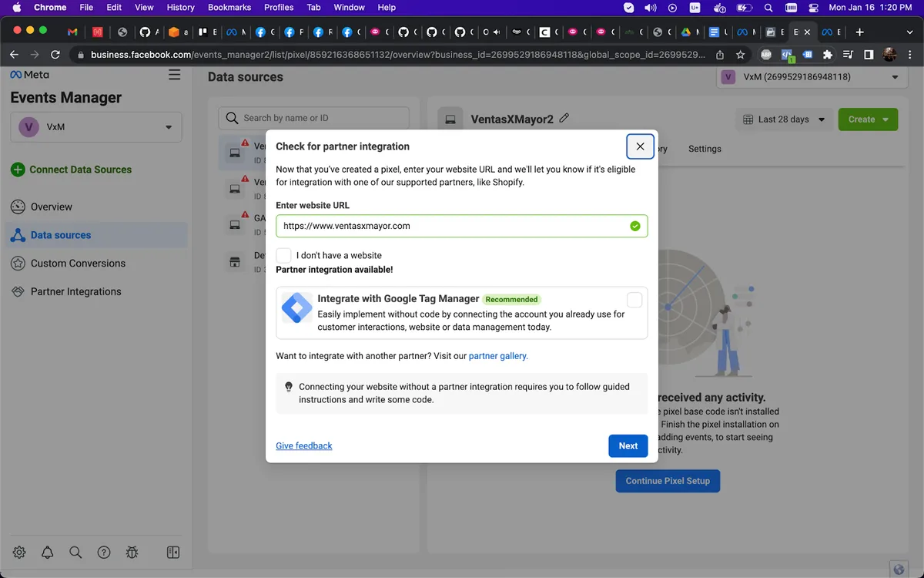The width and height of the screenshot is (924, 578).
Task: Toggle the sidebar panel layout icon
Action: [x=173, y=552]
